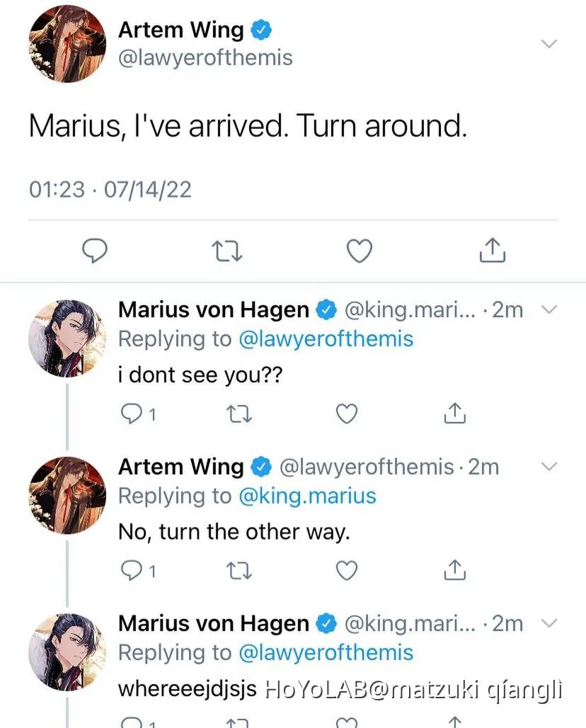
Task: Like the main "Marius, I've arrived" tweet
Action: coord(360,250)
